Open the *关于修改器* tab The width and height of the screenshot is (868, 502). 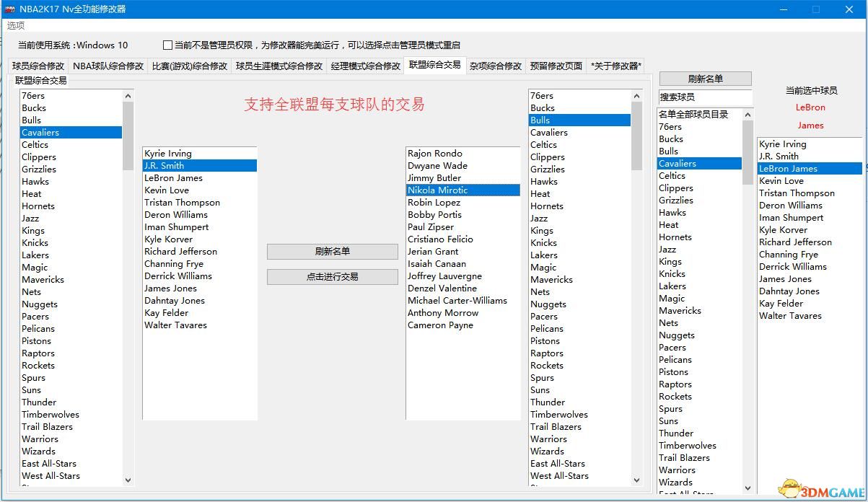(x=615, y=66)
